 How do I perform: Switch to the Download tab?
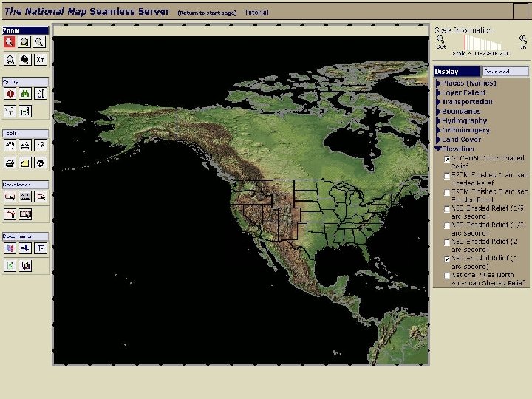pyautogui.click(x=505, y=72)
